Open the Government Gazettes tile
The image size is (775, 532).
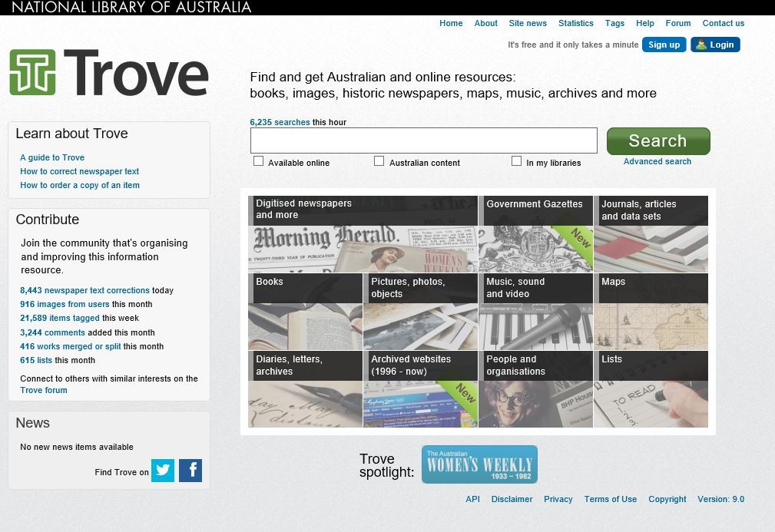(536, 234)
